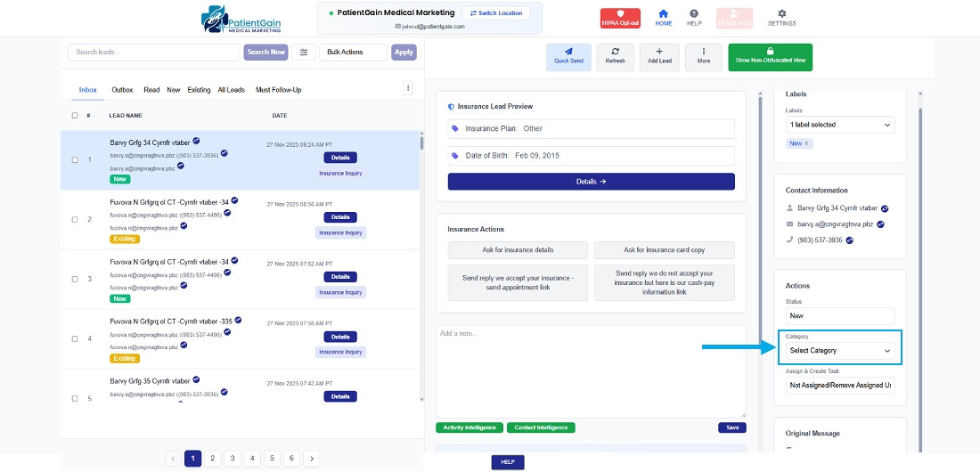Switch to the Inbox tab
This screenshot has width=980, height=472.
point(88,90)
